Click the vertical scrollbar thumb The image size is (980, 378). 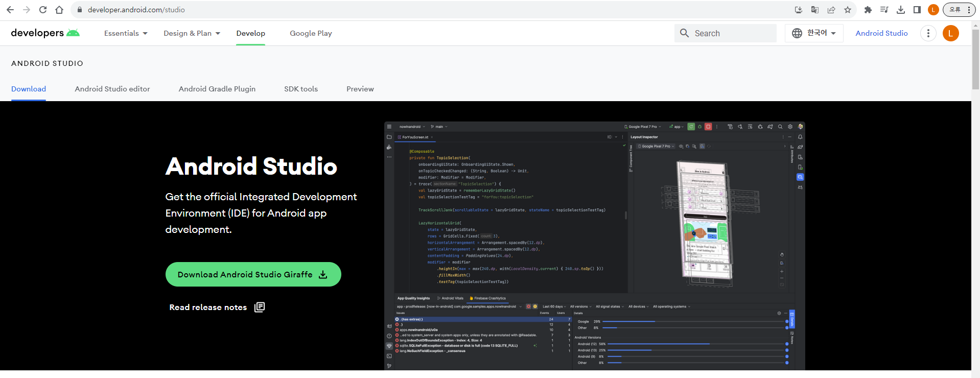(975, 59)
